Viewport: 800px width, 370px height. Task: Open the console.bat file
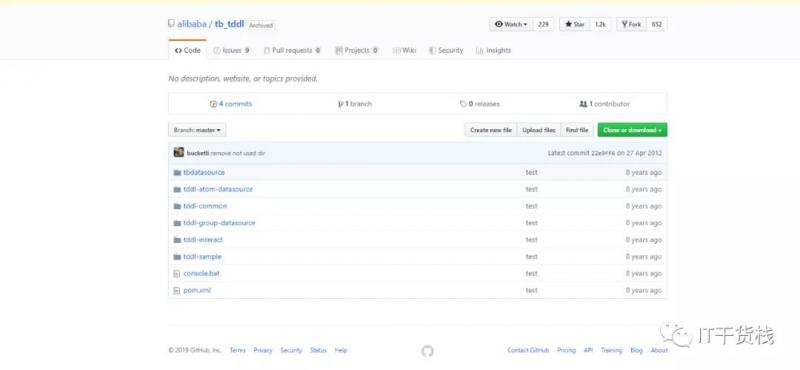201,274
